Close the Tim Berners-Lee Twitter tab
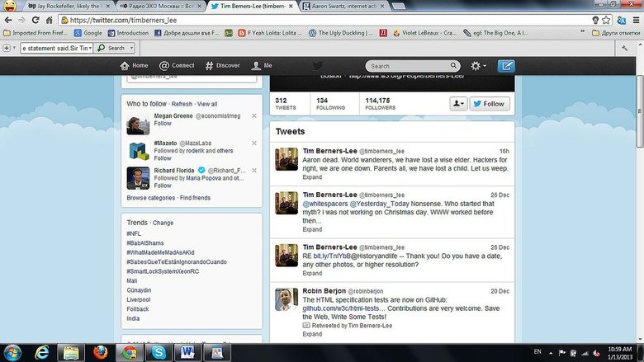644x362 pixels. click(x=291, y=6)
